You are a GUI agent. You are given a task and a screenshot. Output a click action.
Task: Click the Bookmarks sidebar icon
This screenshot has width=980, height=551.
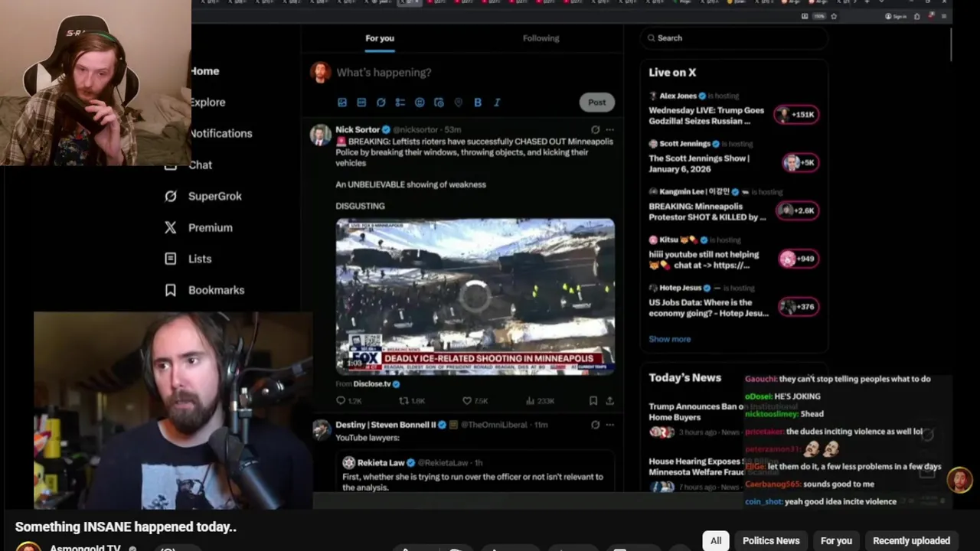point(171,290)
